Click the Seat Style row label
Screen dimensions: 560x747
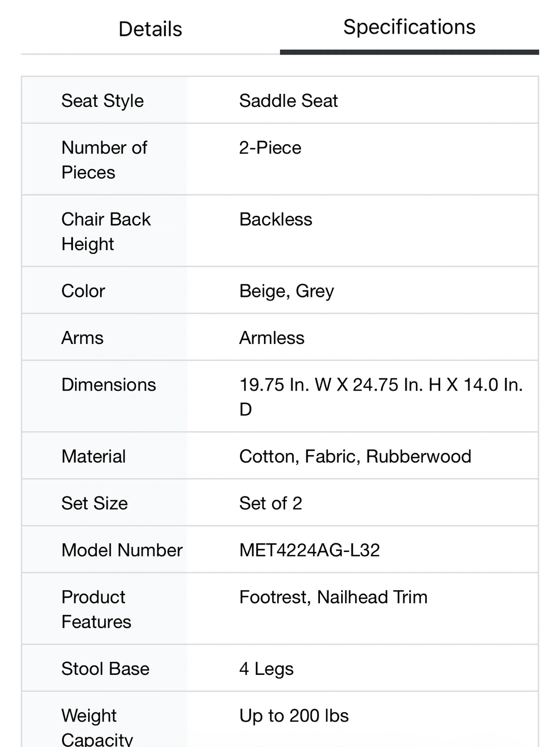click(x=103, y=101)
